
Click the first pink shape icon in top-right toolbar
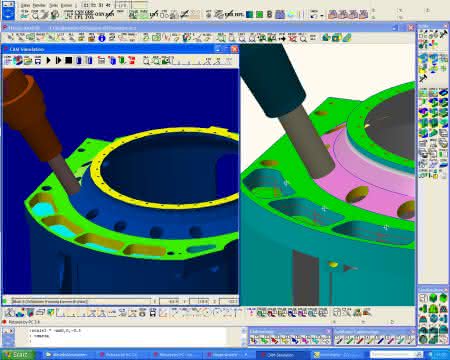coord(332,14)
